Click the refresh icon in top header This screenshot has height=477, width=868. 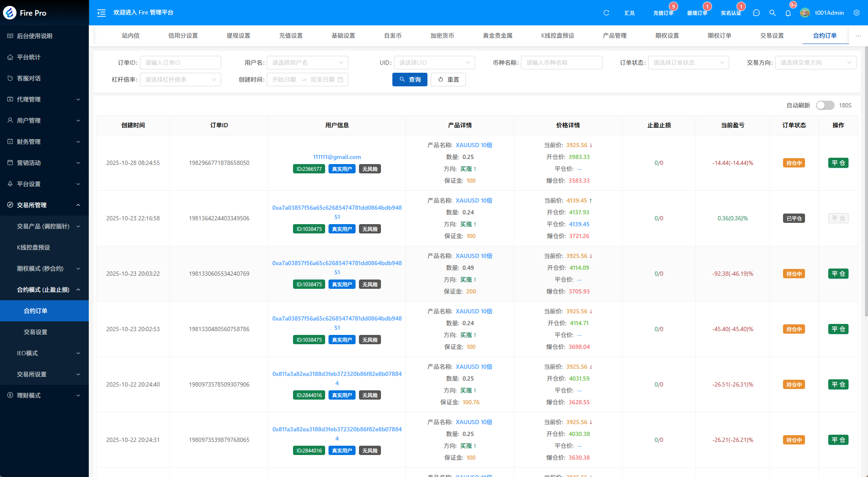pyautogui.click(x=606, y=13)
